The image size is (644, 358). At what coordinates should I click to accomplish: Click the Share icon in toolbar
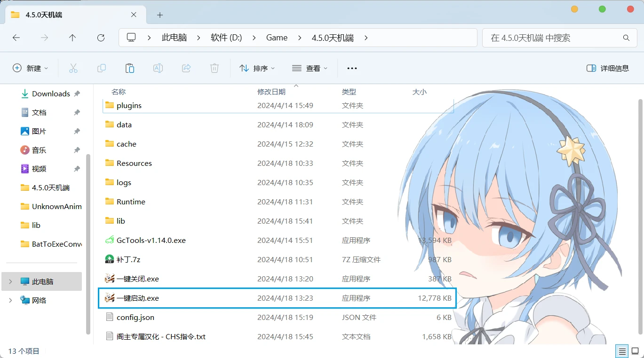186,68
